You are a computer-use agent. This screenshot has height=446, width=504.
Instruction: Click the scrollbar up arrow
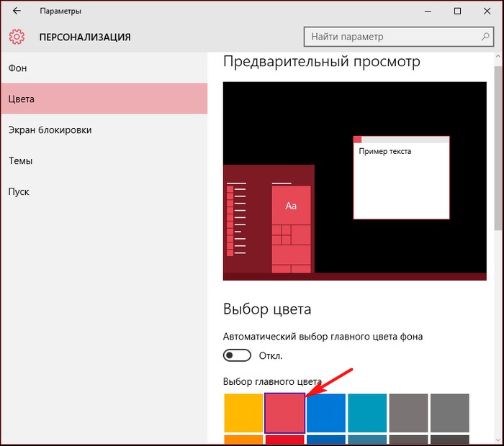coord(498,58)
